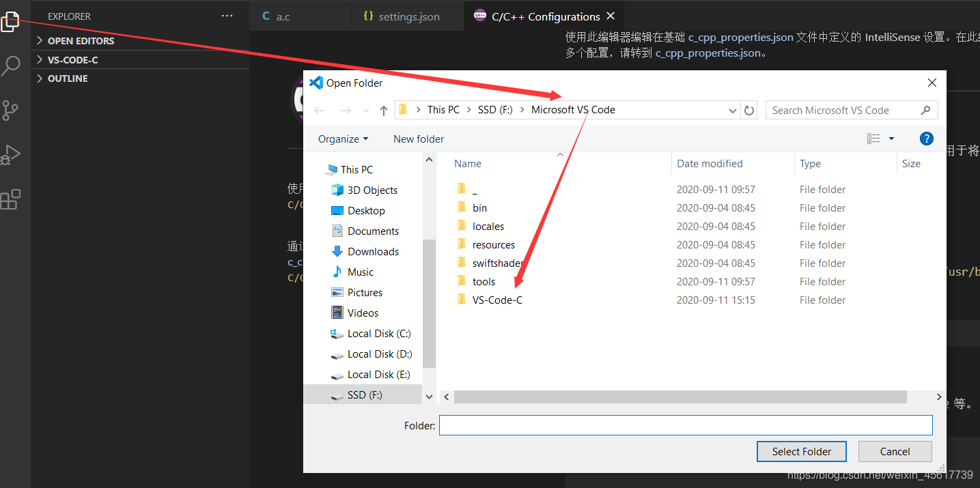Select the locales folder
The image size is (980, 488).
(488, 226)
